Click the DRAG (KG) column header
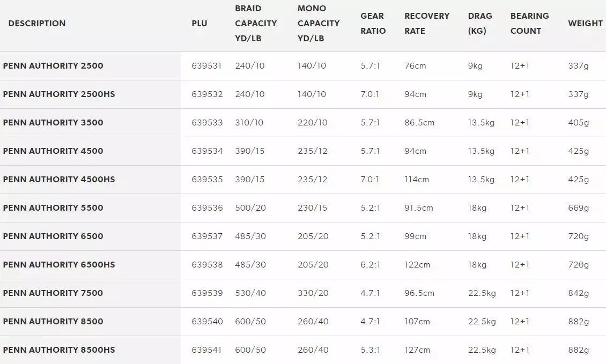 (480, 24)
